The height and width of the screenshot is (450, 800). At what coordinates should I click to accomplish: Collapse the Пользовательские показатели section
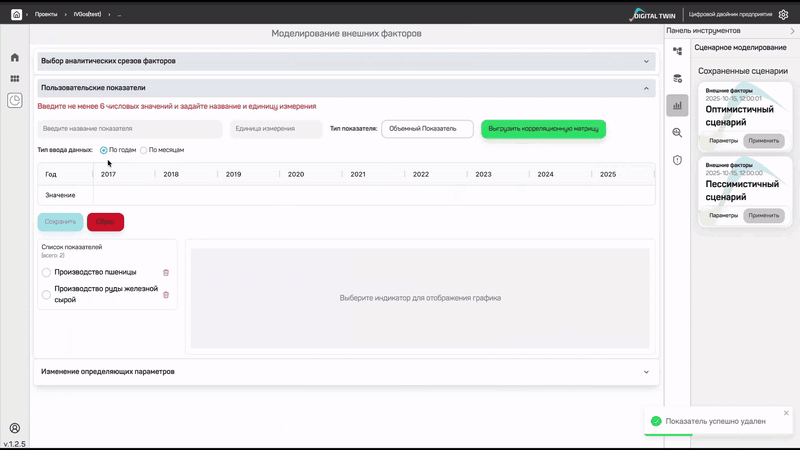coord(646,88)
